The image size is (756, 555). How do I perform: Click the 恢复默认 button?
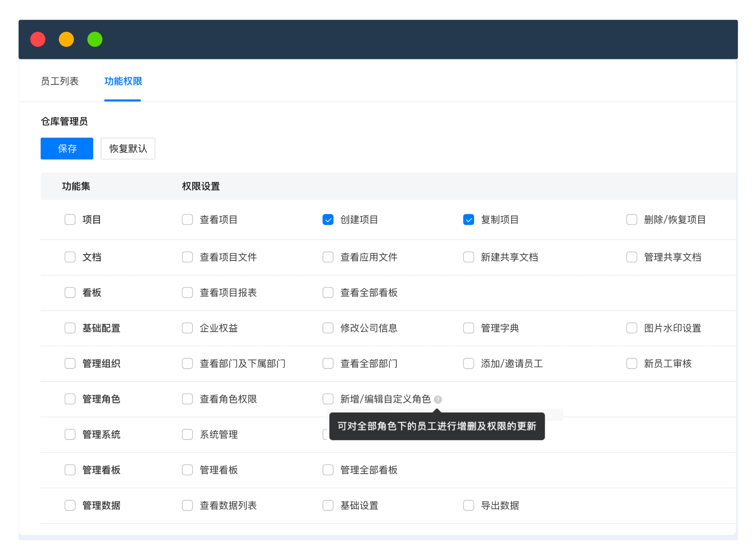(128, 149)
